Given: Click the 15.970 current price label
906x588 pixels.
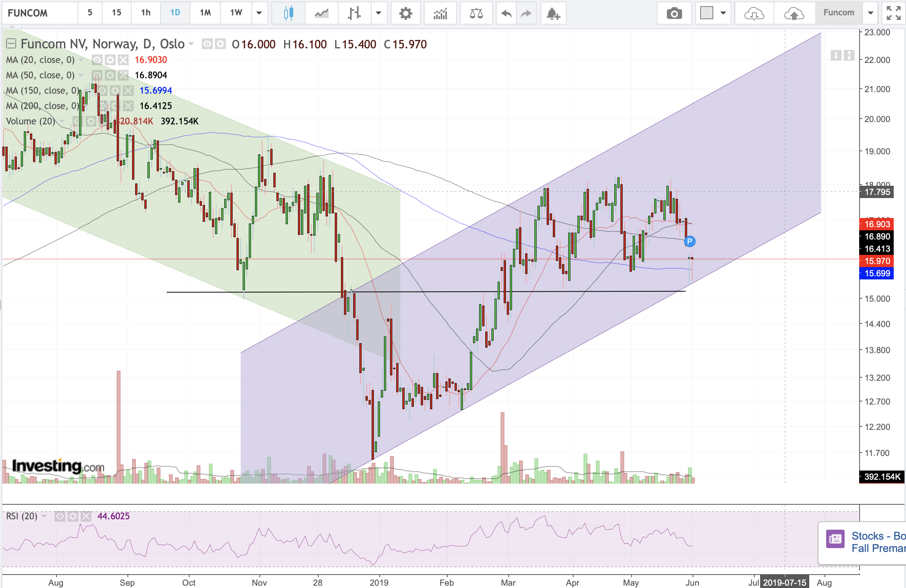Looking at the screenshot, I should point(877,261).
